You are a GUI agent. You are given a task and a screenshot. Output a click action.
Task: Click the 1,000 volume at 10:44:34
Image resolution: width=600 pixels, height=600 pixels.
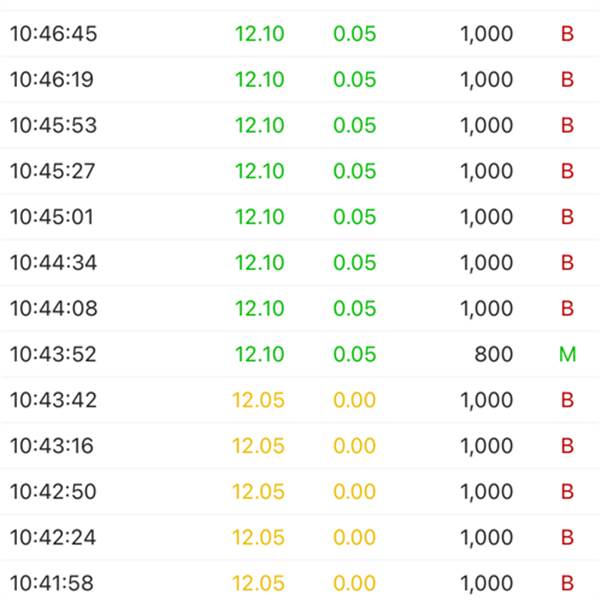tap(486, 263)
